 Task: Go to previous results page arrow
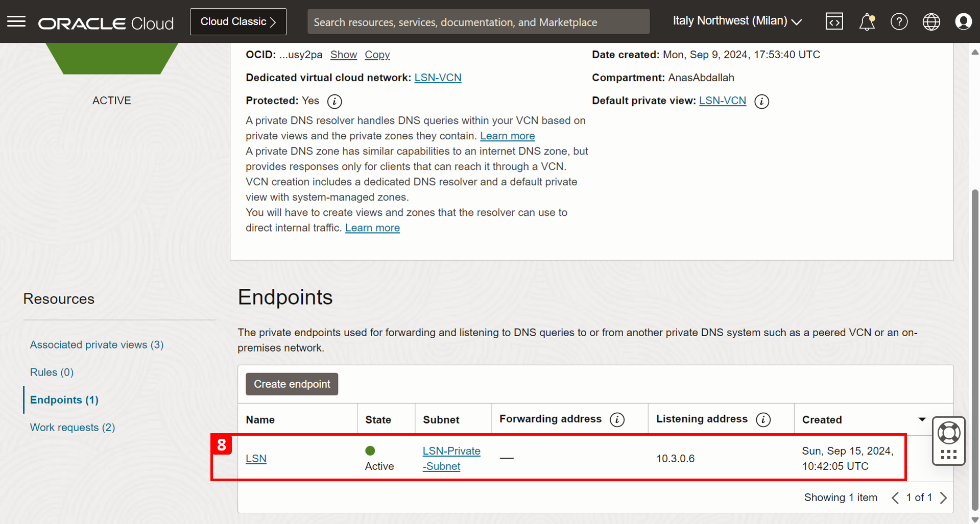pos(895,497)
